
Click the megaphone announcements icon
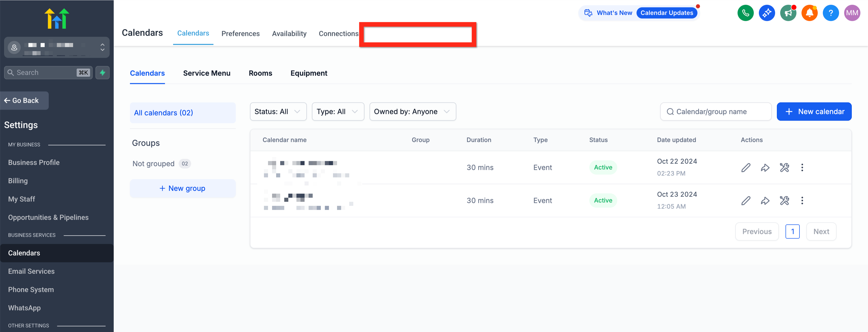point(788,13)
